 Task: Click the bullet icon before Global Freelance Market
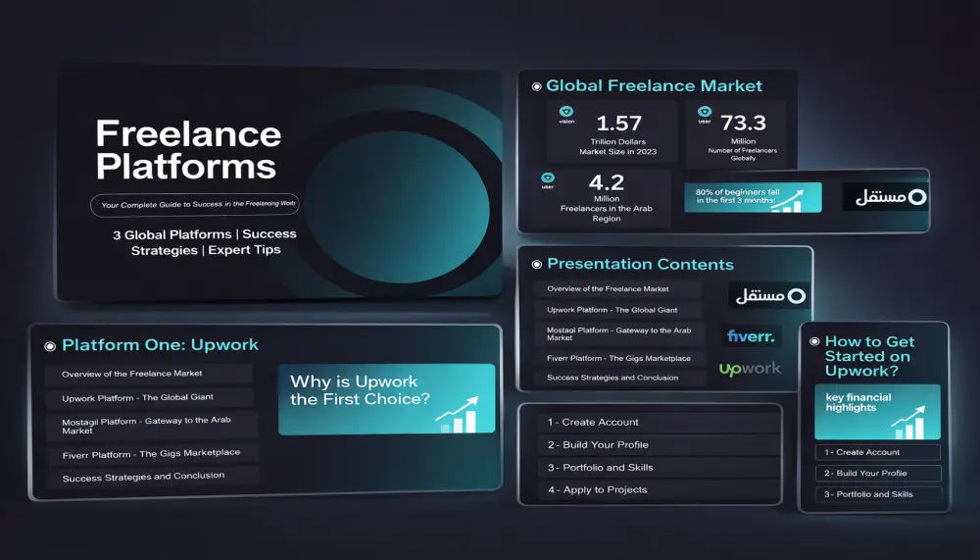pos(536,87)
